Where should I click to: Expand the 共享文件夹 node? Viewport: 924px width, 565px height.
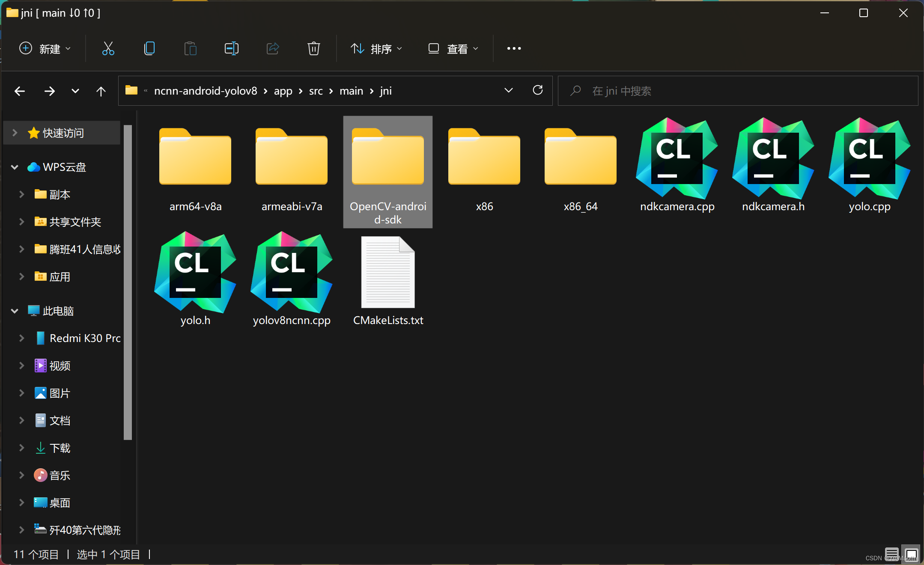tap(22, 222)
